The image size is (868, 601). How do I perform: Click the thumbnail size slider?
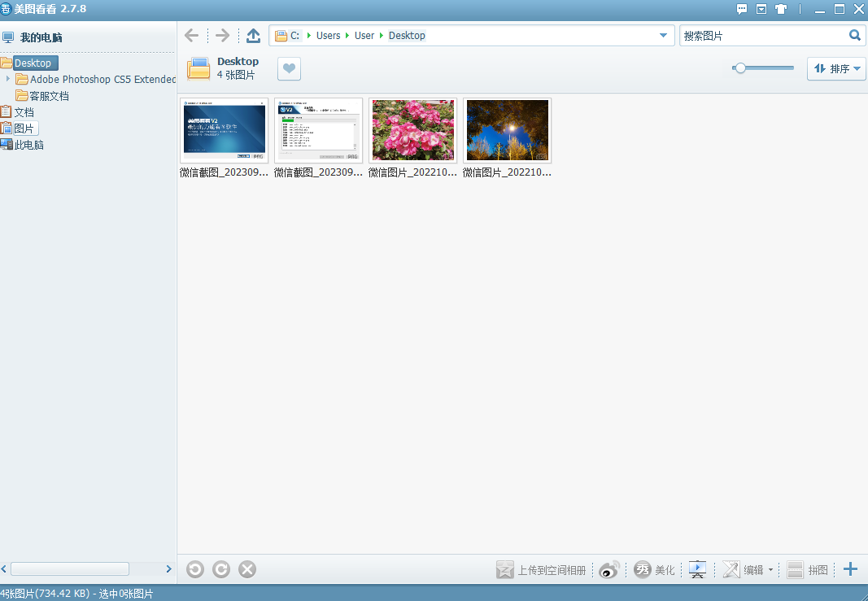point(762,68)
